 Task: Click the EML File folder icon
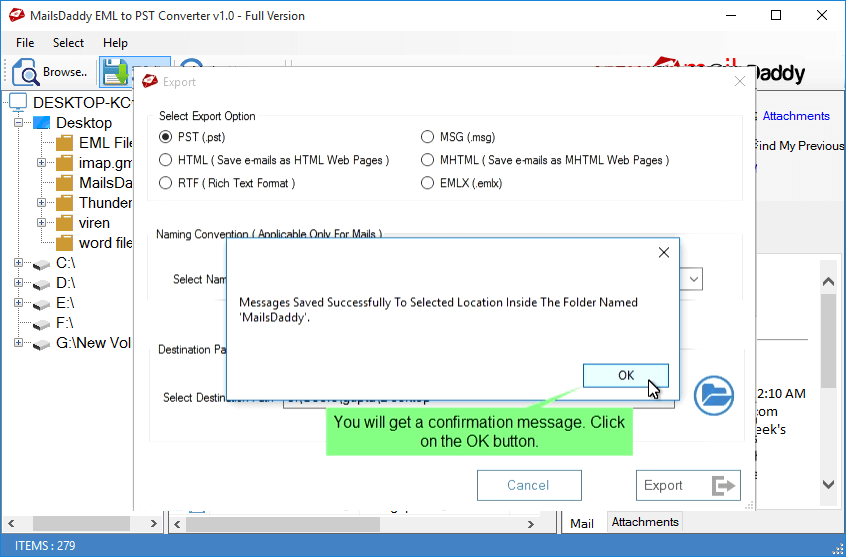pos(64,143)
